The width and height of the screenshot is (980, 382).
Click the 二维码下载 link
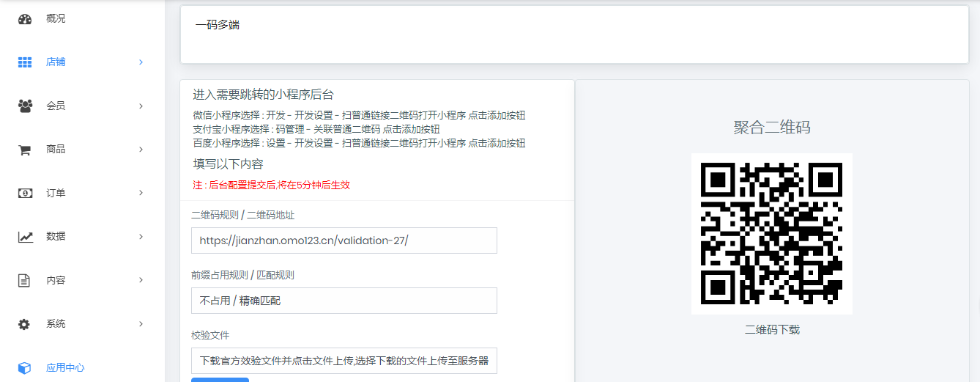(772, 330)
